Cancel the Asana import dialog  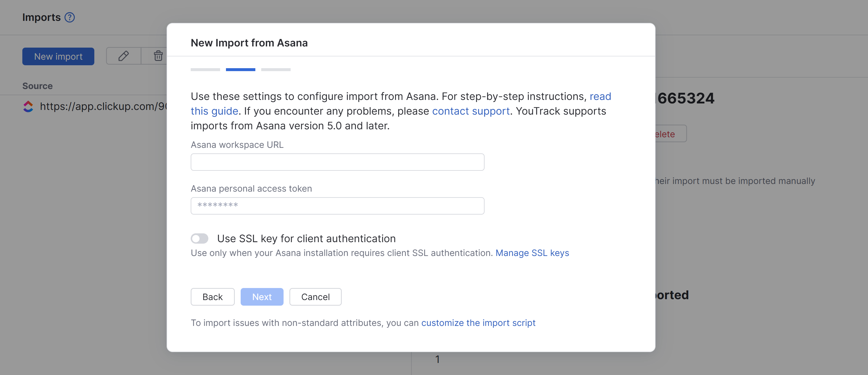pyautogui.click(x=315, y=297)
